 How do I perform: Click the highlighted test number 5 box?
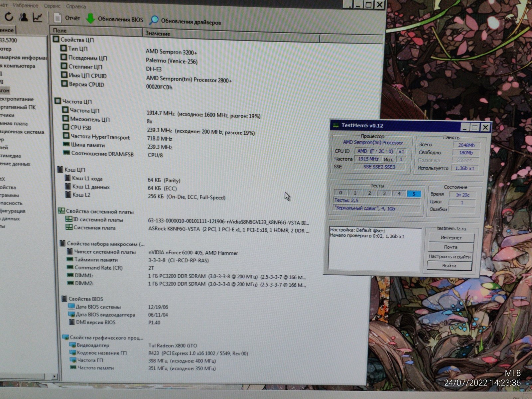[414, 194]
